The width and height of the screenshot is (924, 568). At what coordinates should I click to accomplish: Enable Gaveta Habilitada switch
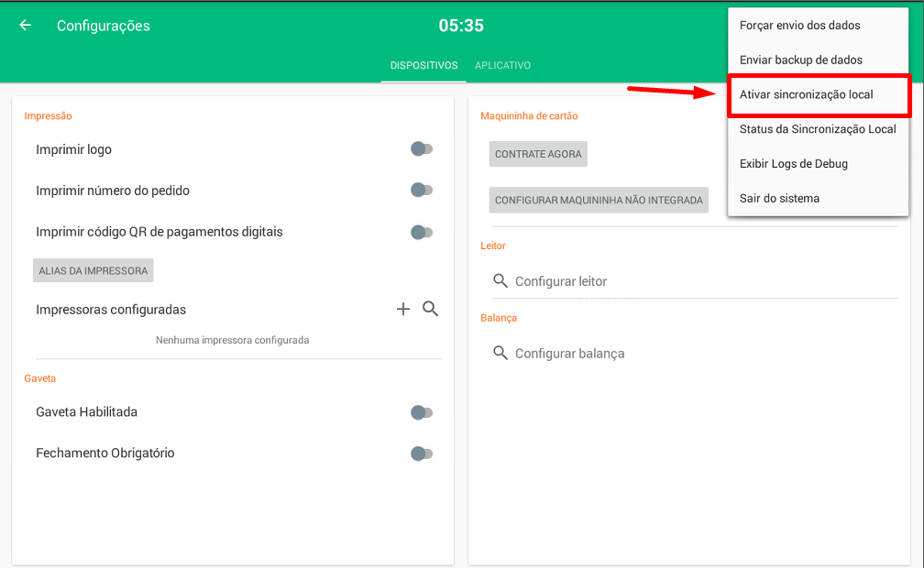point(422,412)
